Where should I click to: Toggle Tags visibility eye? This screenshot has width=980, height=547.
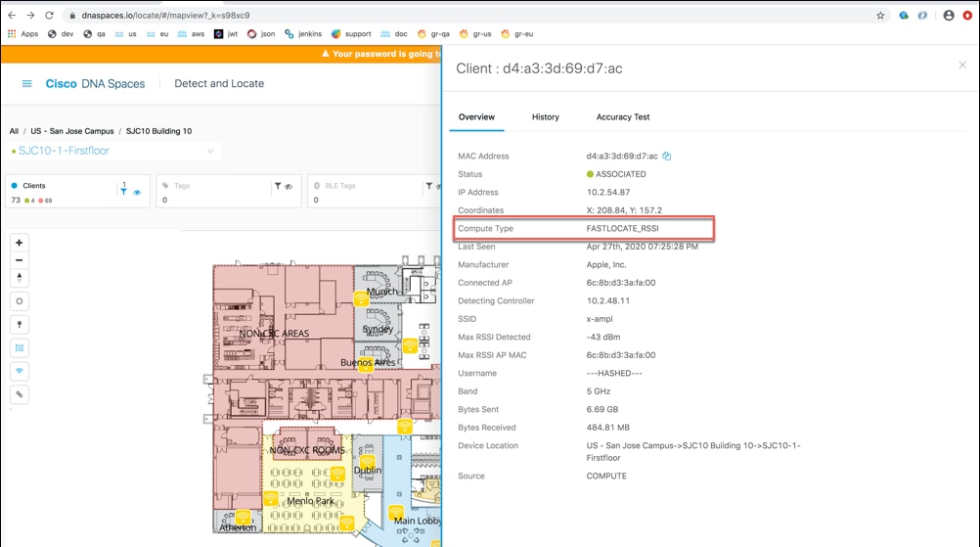point(289,186)
